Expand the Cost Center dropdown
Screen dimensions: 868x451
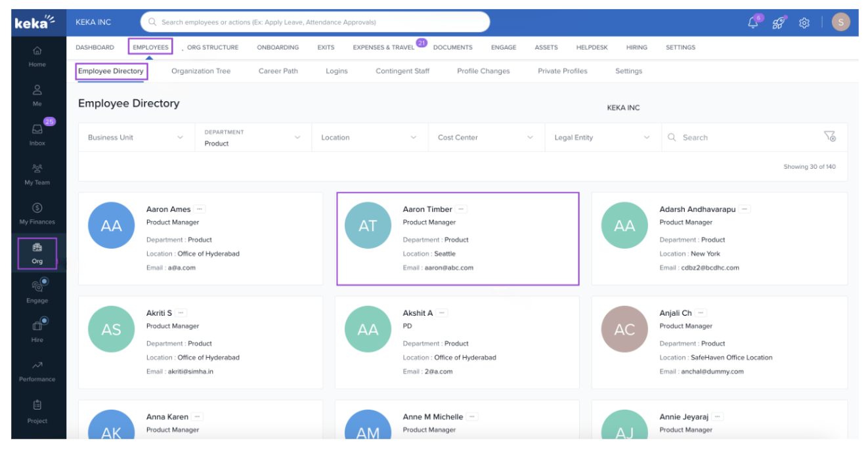(486, 137)
